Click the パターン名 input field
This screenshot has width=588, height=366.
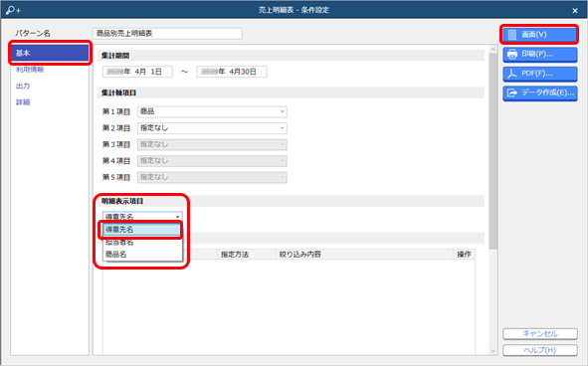[x=167, y=34]
